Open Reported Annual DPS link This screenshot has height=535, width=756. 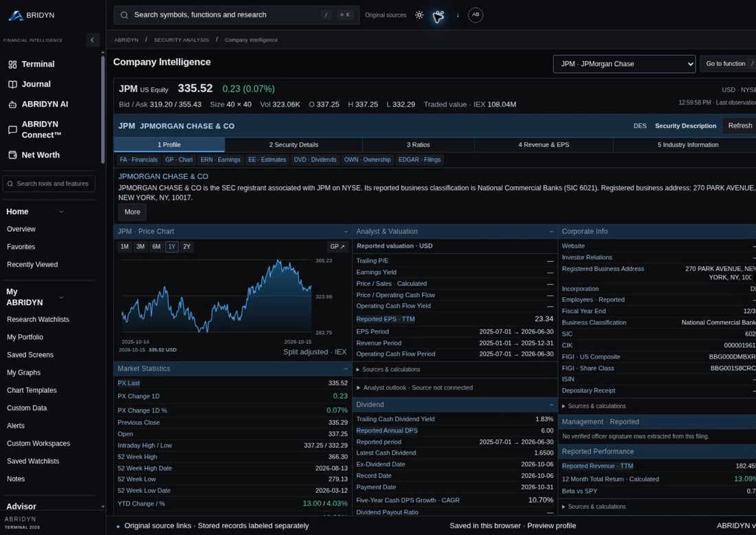click(387, 430)
